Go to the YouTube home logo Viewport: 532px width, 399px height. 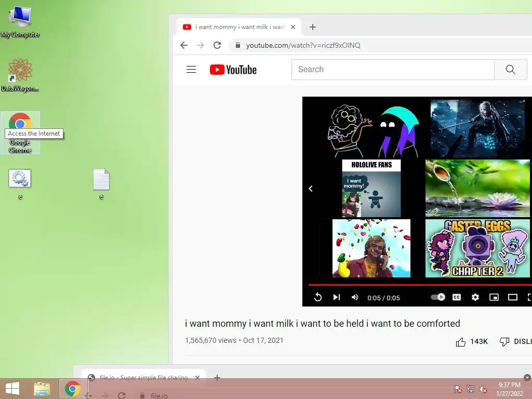(x=233, y=70)
